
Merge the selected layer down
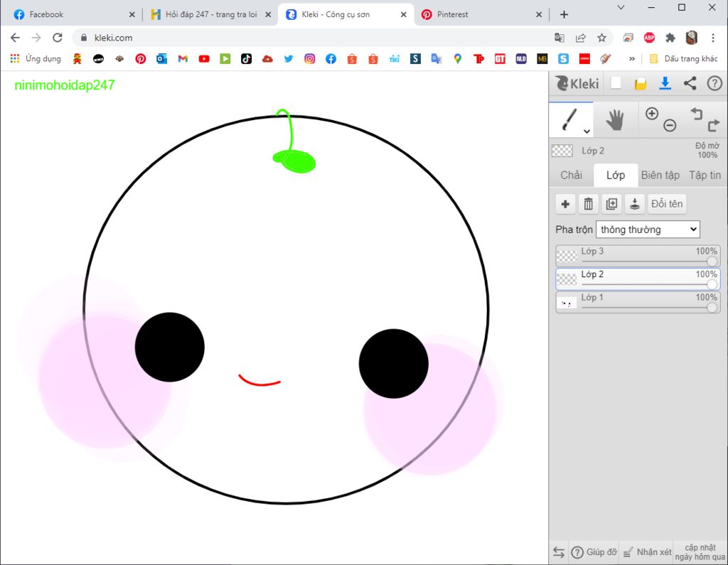click(x=634, y=204)
